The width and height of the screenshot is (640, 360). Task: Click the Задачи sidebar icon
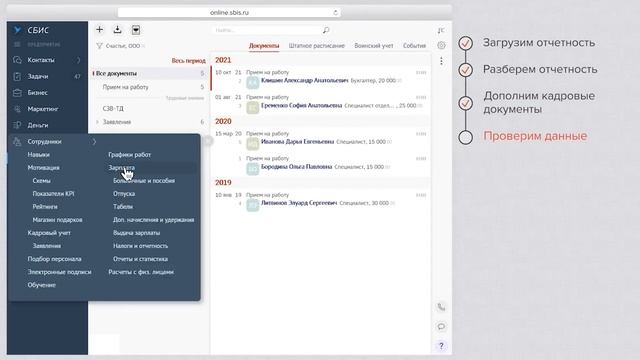[17, 76]
